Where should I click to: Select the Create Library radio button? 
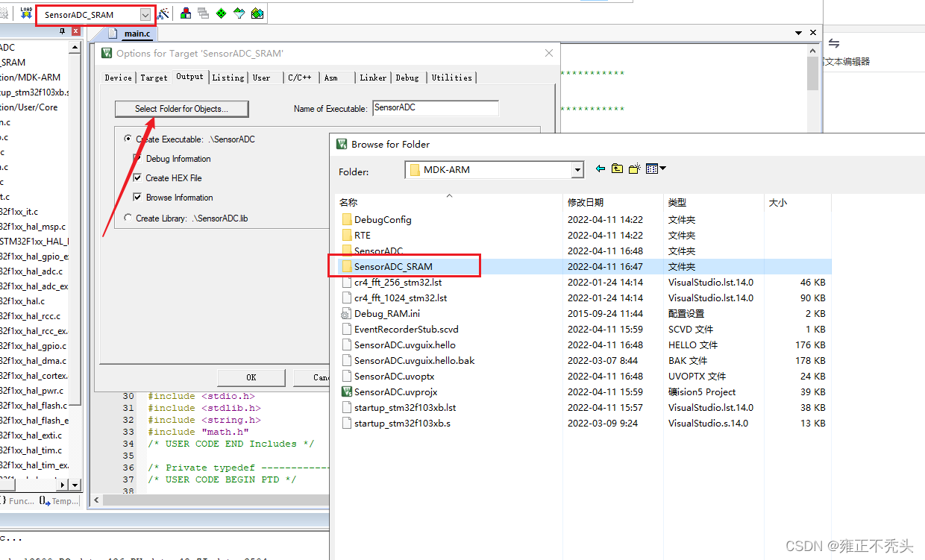tap(128, 218)
